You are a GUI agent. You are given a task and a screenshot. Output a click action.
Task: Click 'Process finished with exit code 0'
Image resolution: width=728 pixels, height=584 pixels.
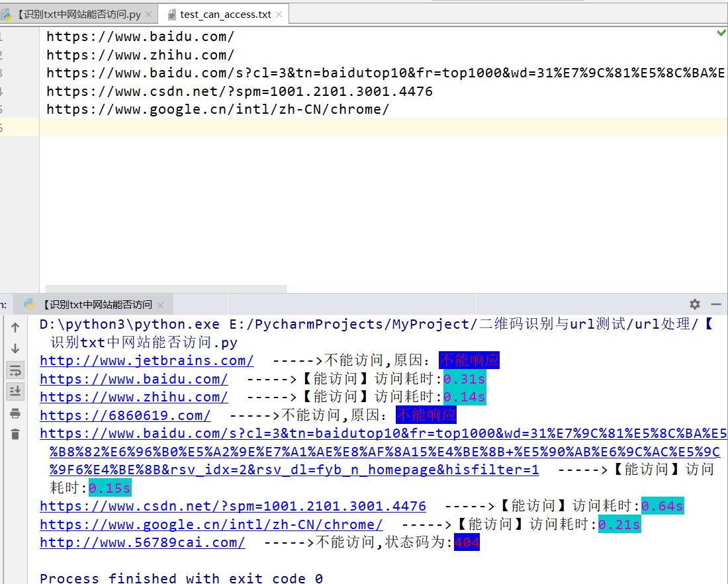181,579
